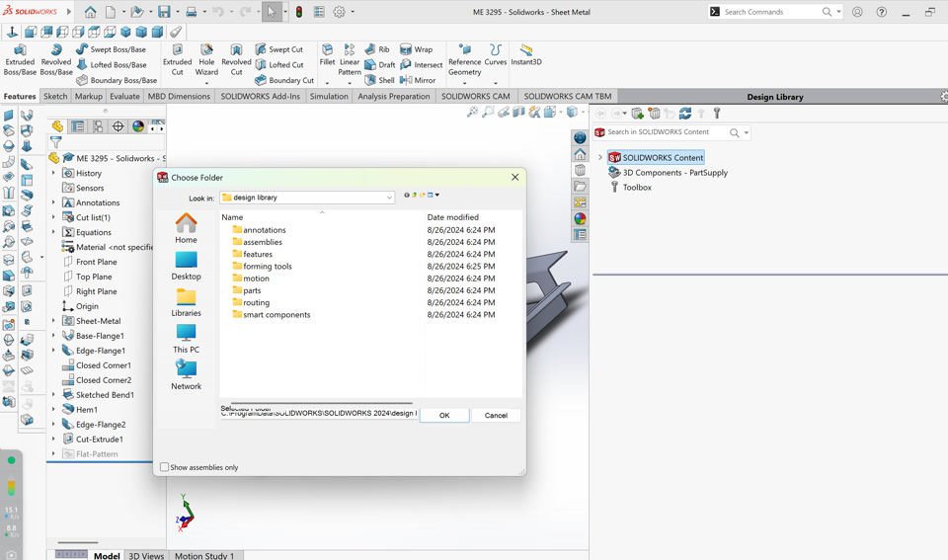Select the Extruded Boss/Base tool

pyautogui.click(x=20, y=59)
